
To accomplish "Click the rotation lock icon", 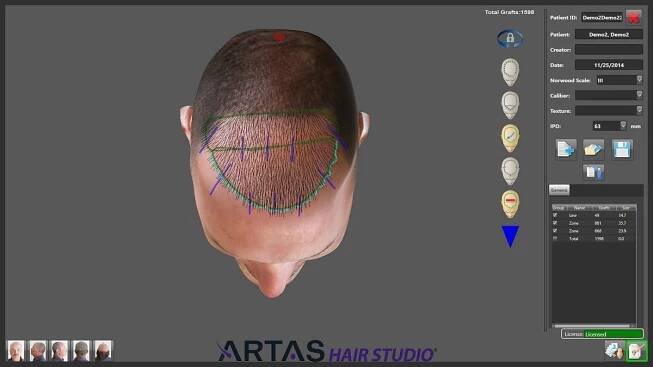I will pyautogui.click(x=510, y=38).
